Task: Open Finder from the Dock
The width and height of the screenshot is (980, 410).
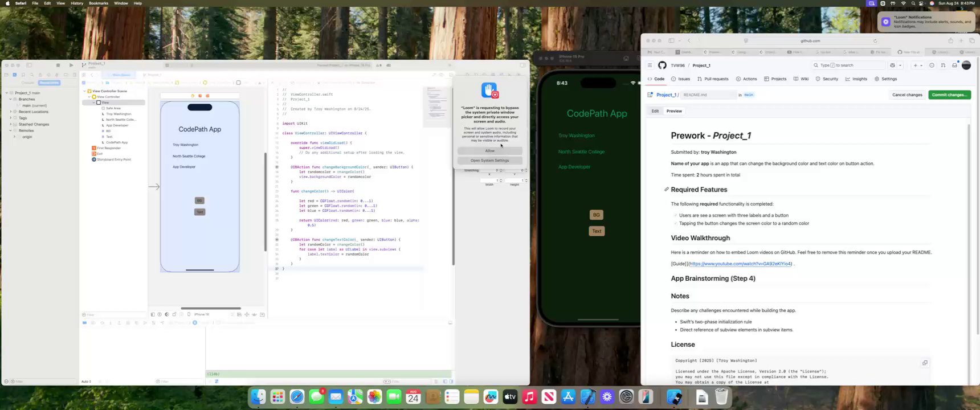Action: pos(258,397)
